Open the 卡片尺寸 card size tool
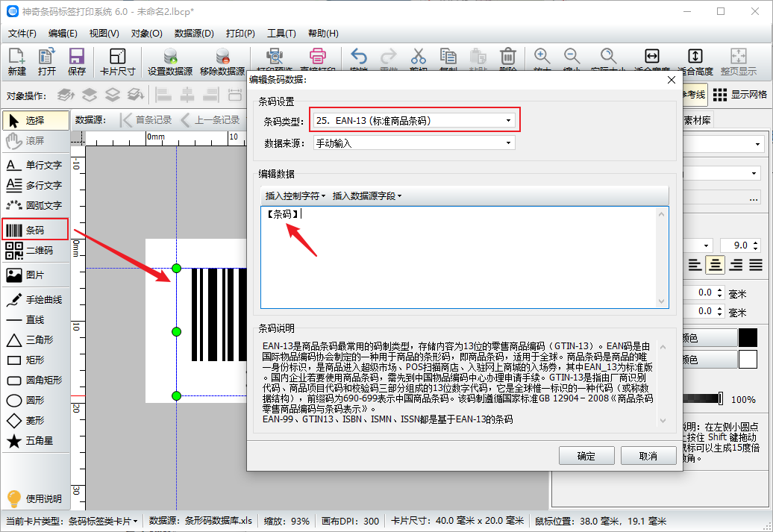The width and height of the screenshot is (773, 532). (117, 61)
